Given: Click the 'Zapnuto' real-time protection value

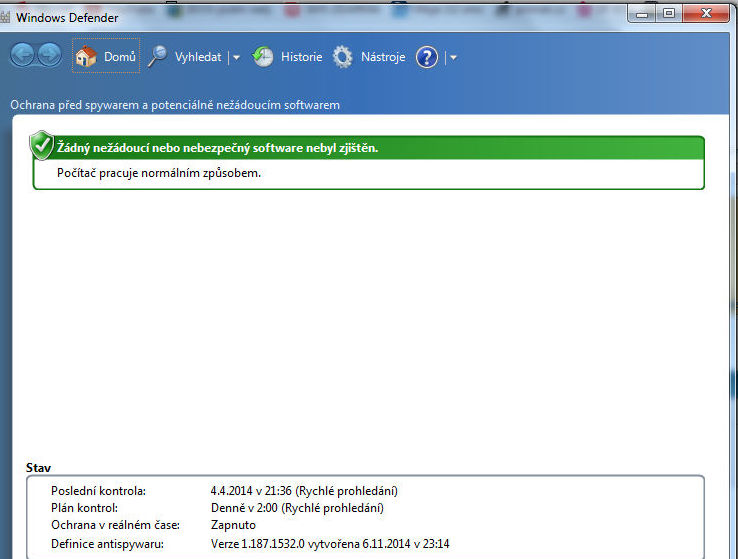Looking at the screenshot, I should coord(233,525).
